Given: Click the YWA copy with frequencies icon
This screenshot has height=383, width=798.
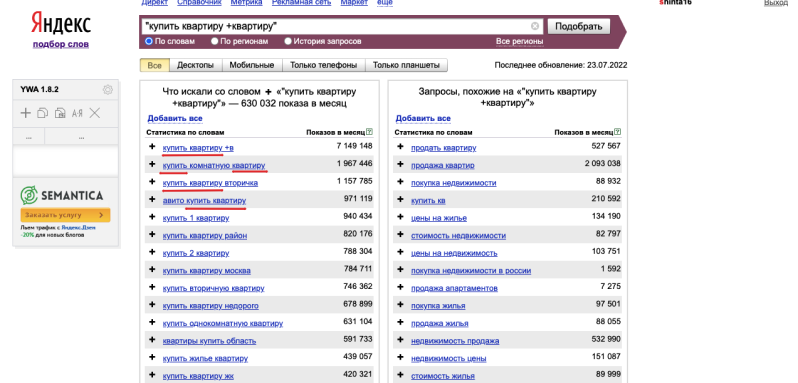Looking at the screenshot, I should [60, 113].
